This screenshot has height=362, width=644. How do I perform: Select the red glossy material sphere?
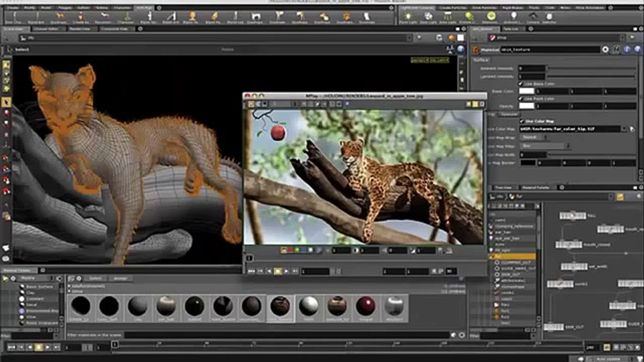coord(366,306)
